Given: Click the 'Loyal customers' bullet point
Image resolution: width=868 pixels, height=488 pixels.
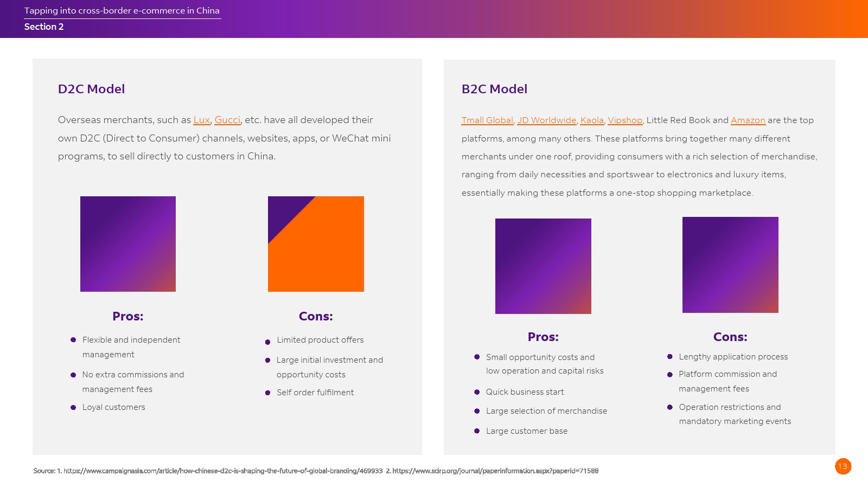Looking at the screenshot, I should [114, 407].
